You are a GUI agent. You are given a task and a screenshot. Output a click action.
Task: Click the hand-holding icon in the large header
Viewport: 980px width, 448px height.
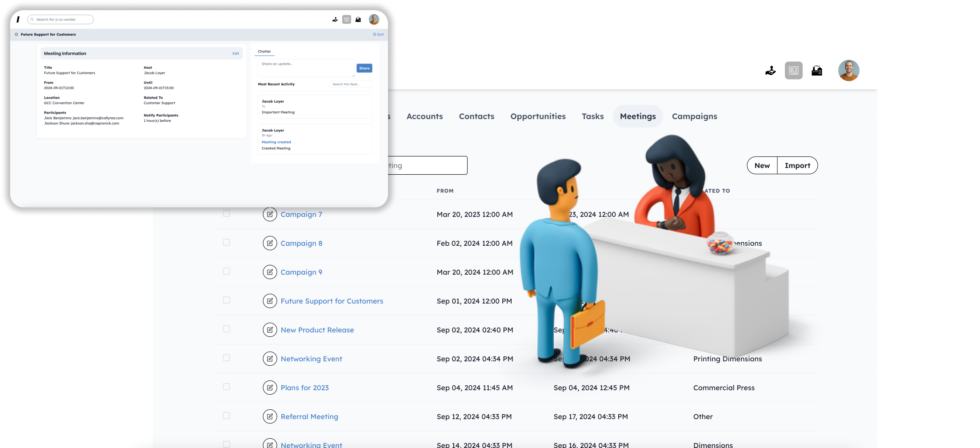click(x=770, y=71)
